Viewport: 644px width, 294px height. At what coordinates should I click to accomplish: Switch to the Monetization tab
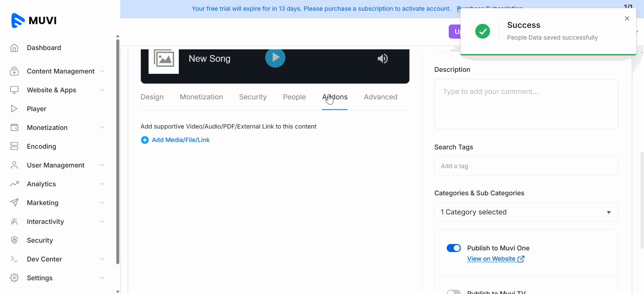click(201, 97)
